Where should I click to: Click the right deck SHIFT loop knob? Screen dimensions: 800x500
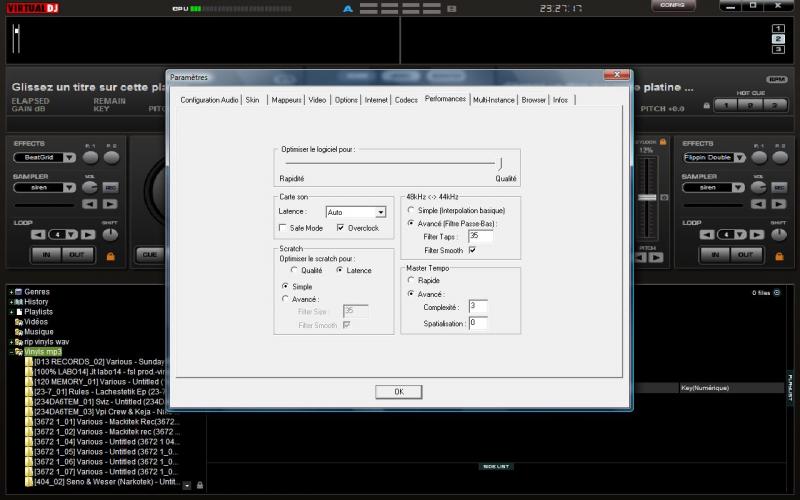[x=779, y=235]
